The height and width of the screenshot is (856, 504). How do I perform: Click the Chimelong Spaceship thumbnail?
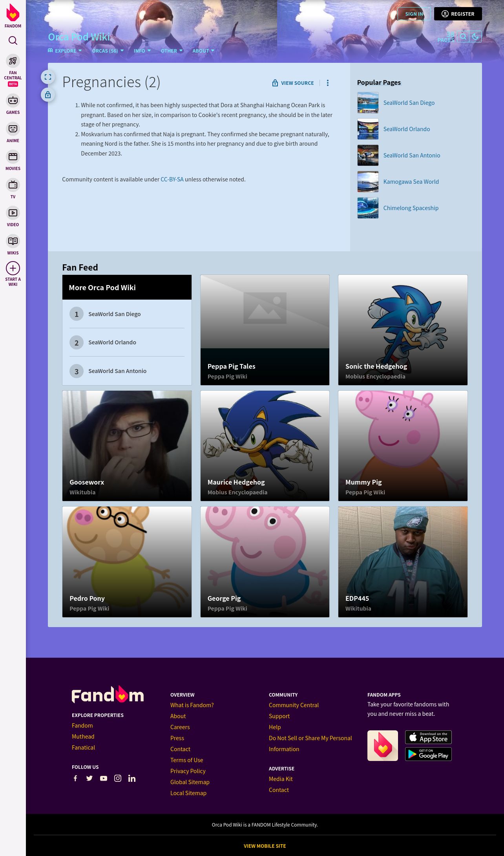point(368,208)
